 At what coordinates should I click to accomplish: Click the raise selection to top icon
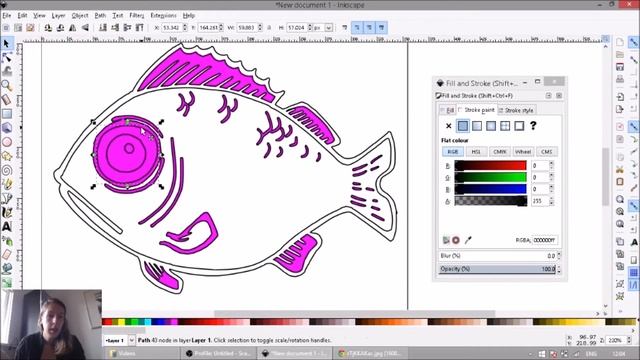click(x=140, y=28)
